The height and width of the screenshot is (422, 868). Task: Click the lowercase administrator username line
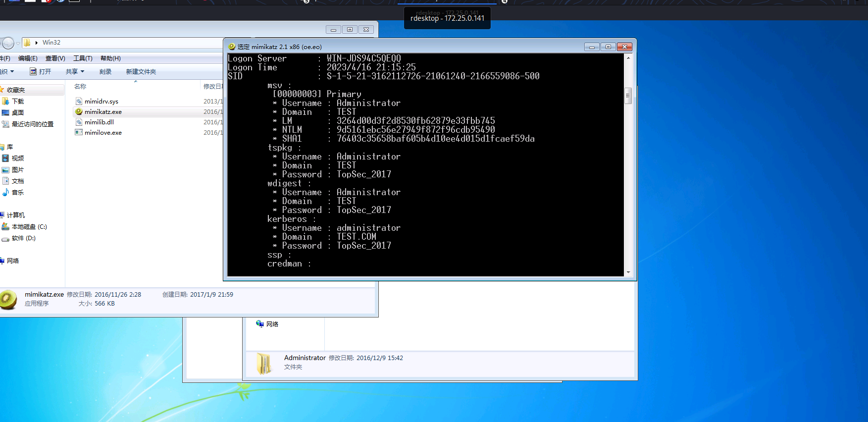[x=337, y=228]
